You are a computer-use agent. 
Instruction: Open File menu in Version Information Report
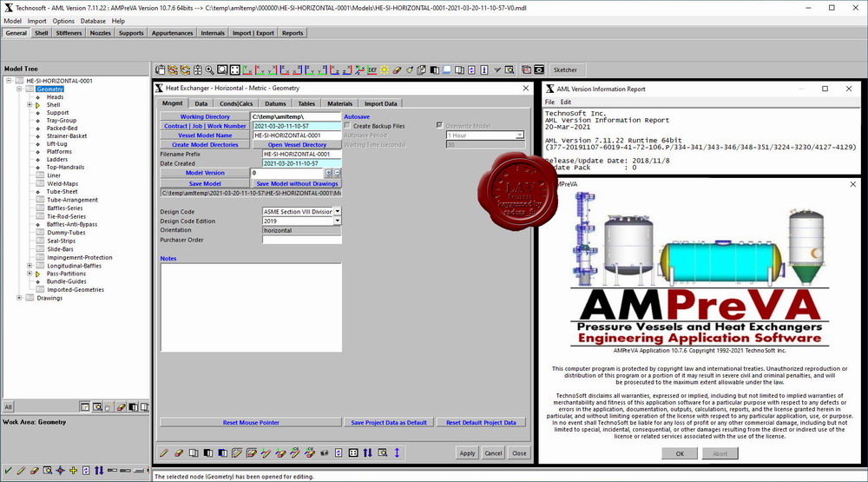(x=549, y=102)
